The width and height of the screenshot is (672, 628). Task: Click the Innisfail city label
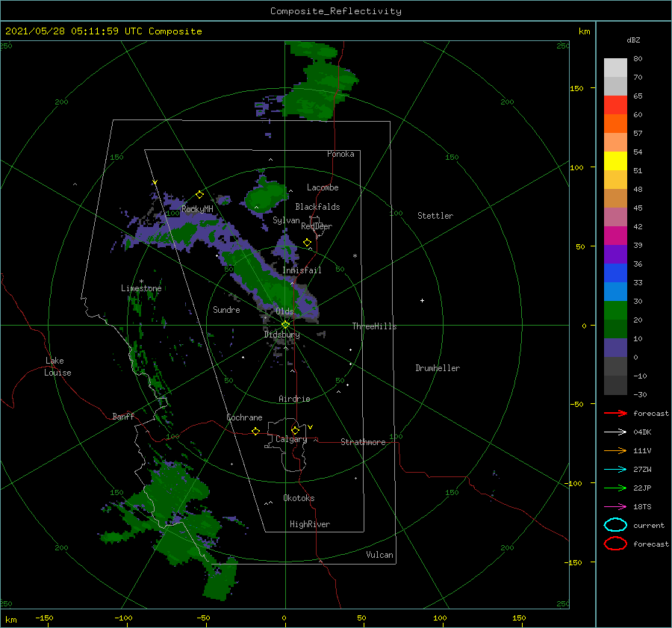[302, 270]
